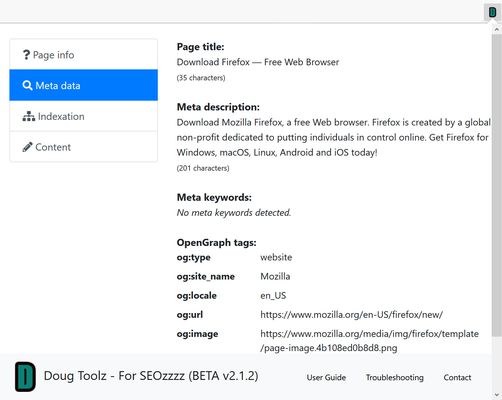Go to the Content tab
The width and height of the screenshot is (502, 400).
pos(84,147)
